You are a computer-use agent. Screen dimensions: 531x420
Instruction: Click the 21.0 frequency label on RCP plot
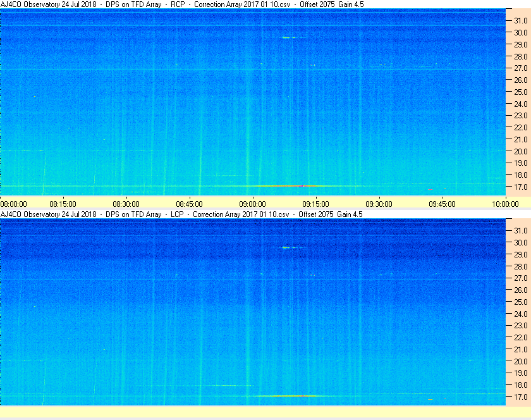pyautogui.click(x=521, y=139)
